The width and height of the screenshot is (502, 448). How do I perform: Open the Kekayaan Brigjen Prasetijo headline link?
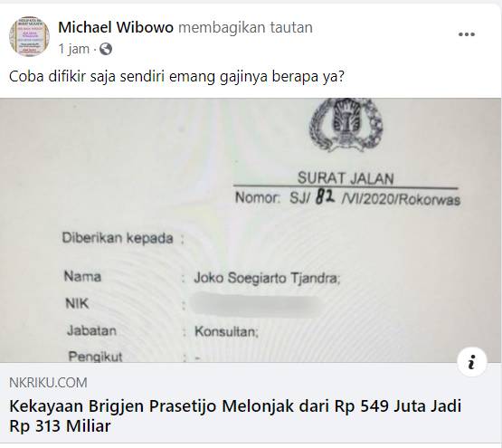click(235, 416)
